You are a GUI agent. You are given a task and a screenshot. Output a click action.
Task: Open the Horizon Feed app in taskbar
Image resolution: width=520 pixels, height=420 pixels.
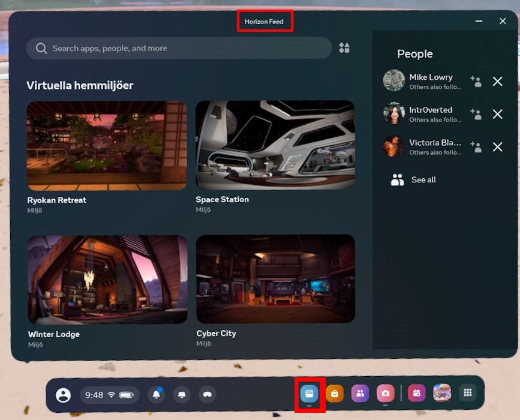point(309,394)
